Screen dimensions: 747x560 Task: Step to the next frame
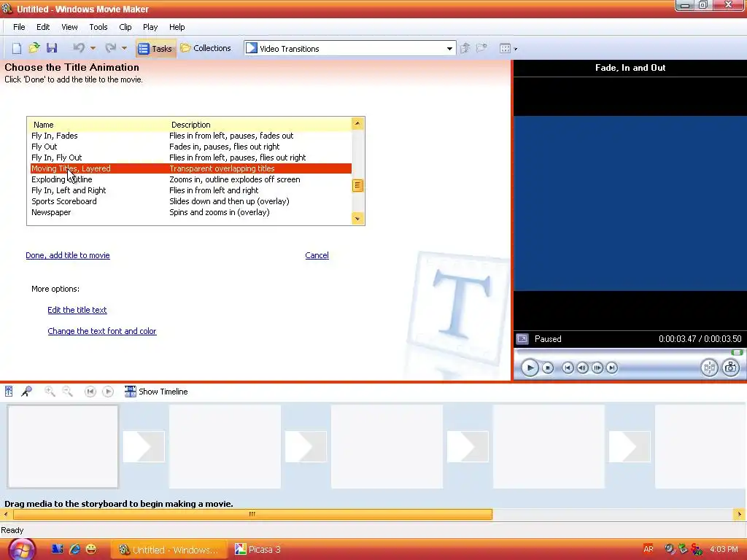pyautogui.click(x=597, y=367)
